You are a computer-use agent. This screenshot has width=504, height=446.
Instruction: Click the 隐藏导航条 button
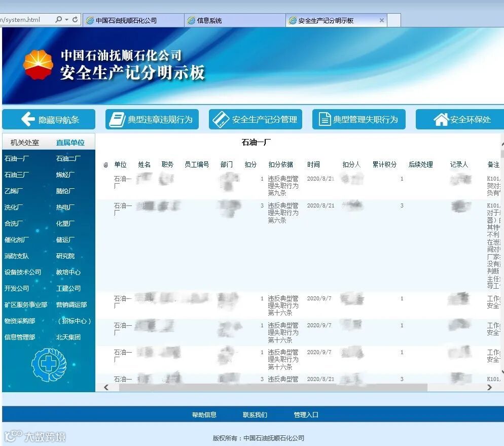[x=49, y=119]
